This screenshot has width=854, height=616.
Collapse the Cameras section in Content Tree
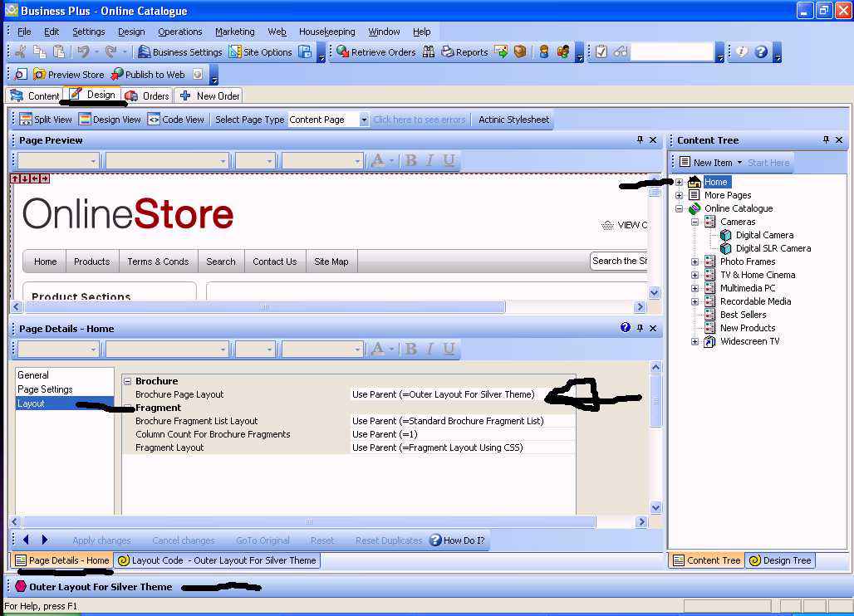click(x=695, y=222)
